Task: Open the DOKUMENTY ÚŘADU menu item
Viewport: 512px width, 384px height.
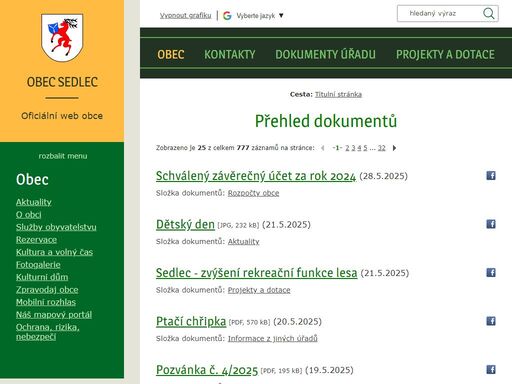Action: 325,54
